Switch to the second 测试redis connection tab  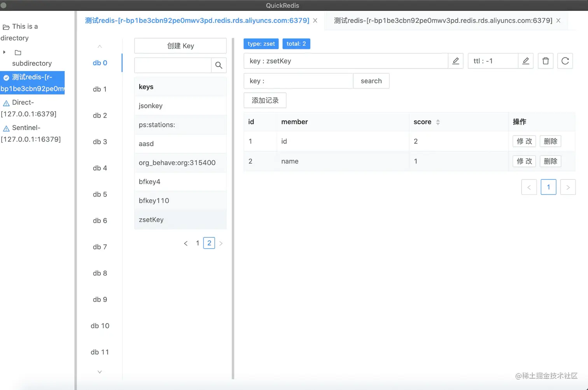pos(443,21)
